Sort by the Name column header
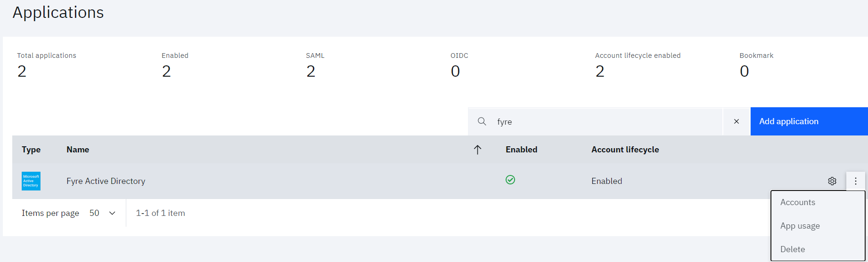 coord(78,150)
